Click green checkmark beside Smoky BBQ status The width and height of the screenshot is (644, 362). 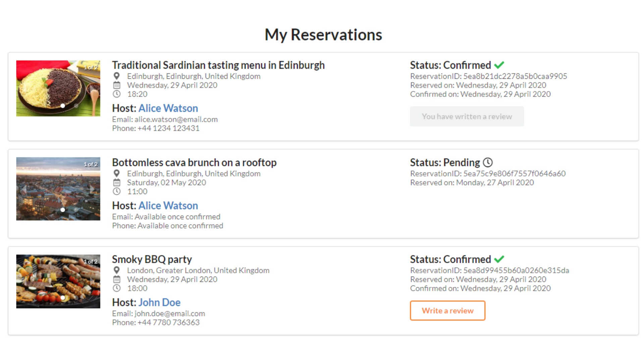[x=499, y=259]
